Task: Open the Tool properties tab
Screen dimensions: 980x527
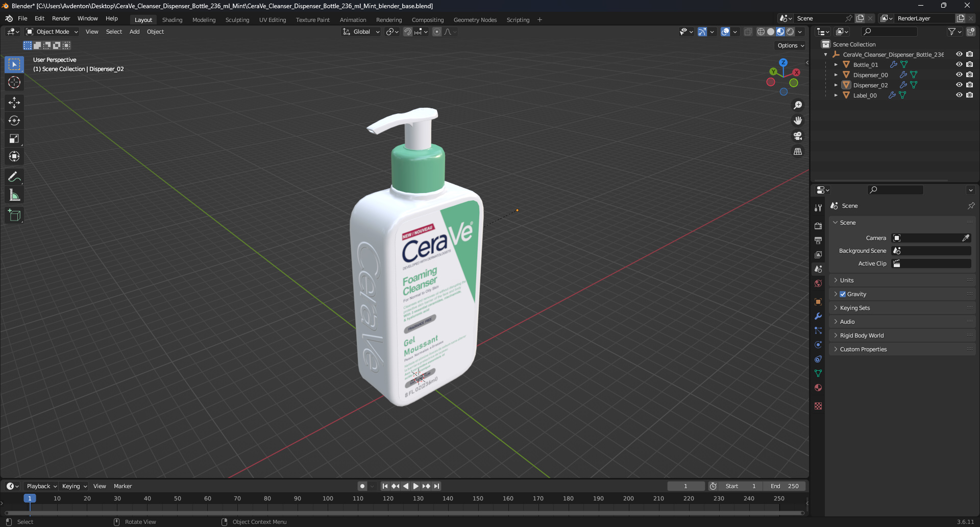Action: [x=818, y=208]
